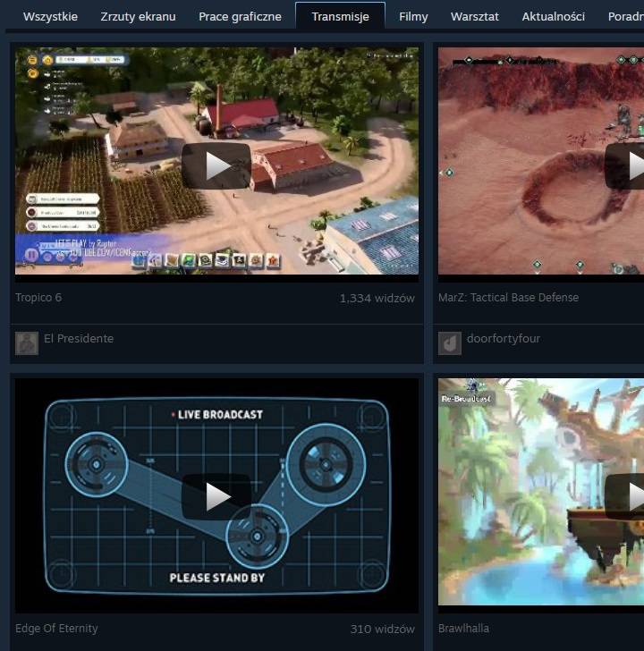Open the Warsztat tab
This screenshot has height=651, width=644.
tap(475, 16)
